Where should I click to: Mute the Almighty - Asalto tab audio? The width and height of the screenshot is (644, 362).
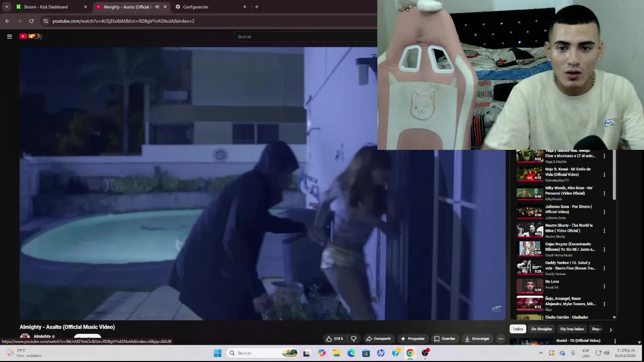coord(157,7)
